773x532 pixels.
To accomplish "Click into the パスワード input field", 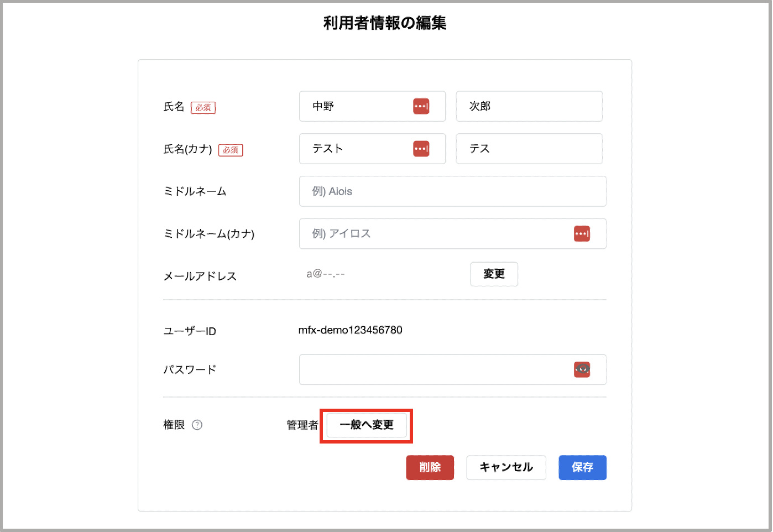I will coord(453,369).
